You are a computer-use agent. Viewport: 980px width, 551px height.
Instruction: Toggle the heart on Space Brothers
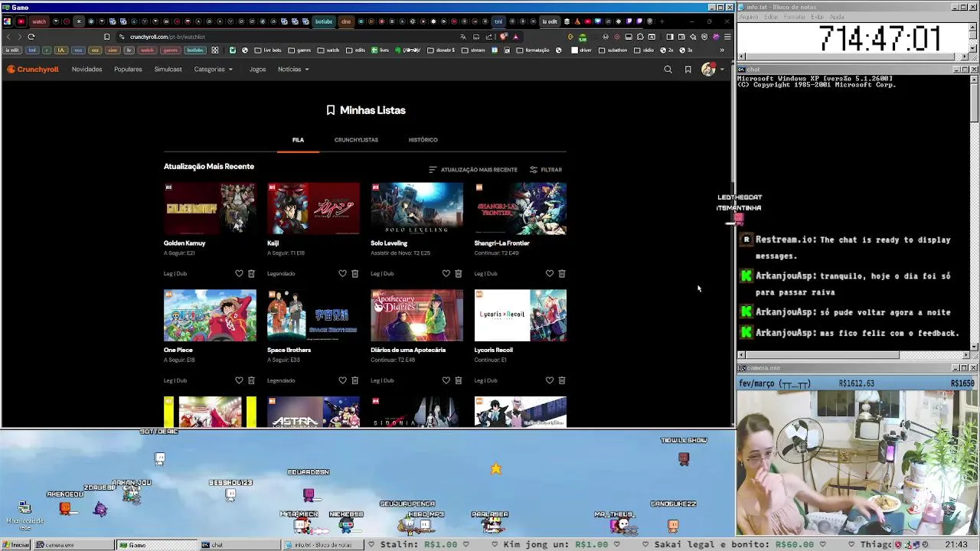[342, 380]
